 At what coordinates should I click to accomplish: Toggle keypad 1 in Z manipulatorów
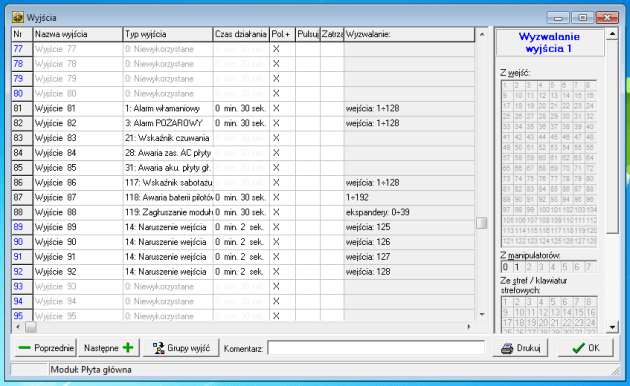coord(517,267)
